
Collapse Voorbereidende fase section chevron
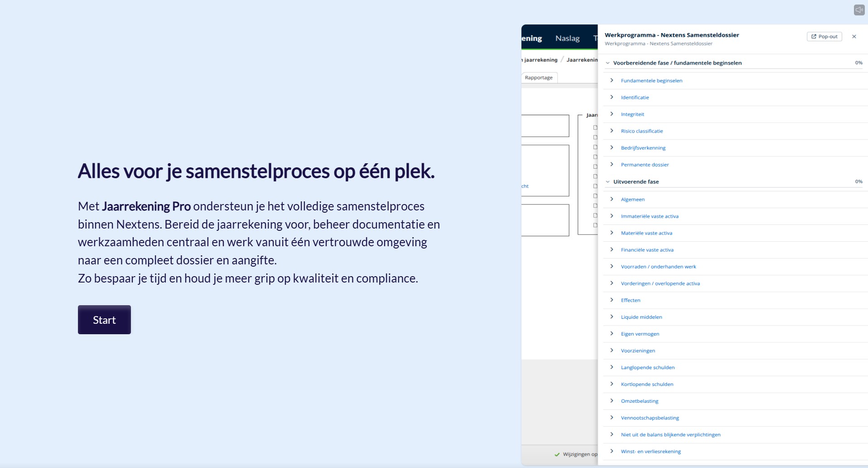tap(608, 63)
